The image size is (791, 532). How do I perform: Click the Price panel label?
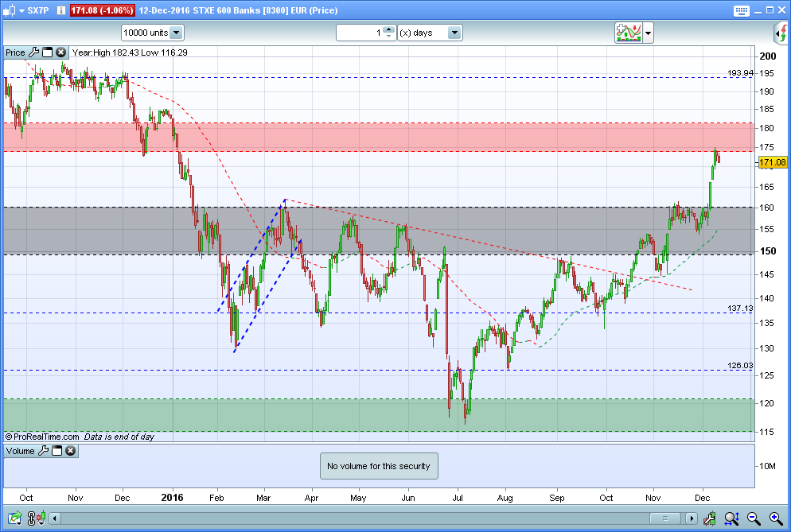(15, 52)
